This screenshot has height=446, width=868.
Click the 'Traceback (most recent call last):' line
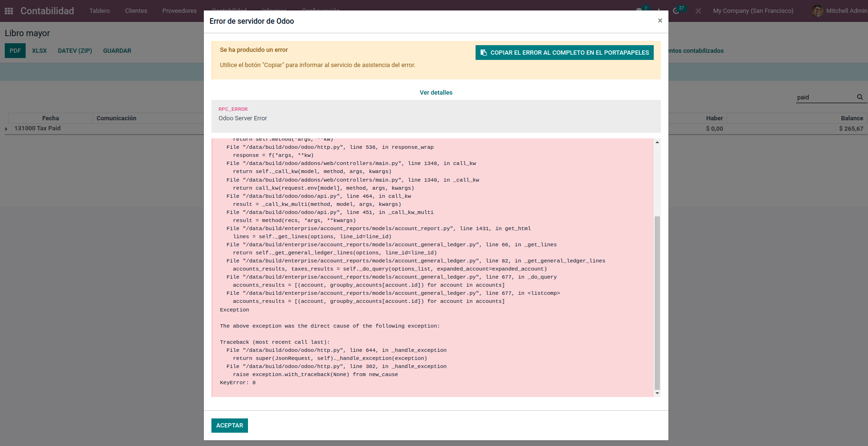[x=275, y=342]
